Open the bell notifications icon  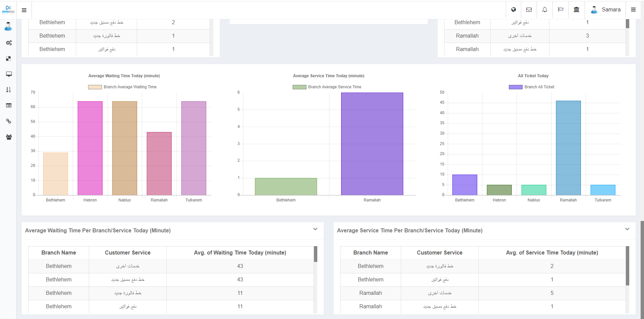click(545, 10)
